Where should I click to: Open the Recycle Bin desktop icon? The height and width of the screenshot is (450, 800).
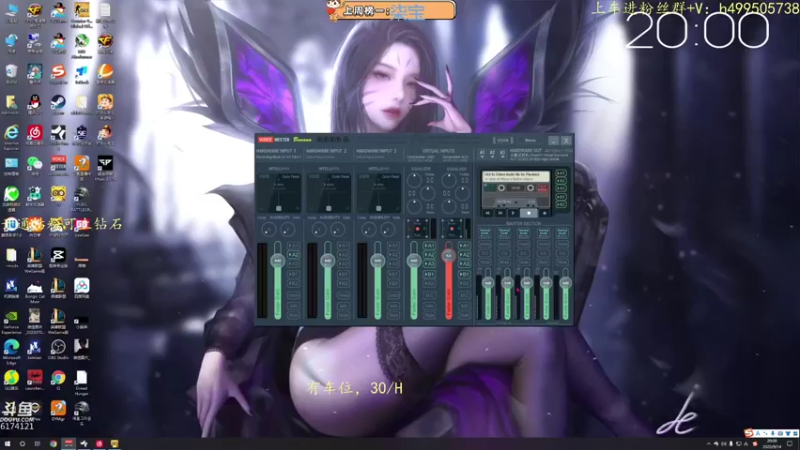11,73
